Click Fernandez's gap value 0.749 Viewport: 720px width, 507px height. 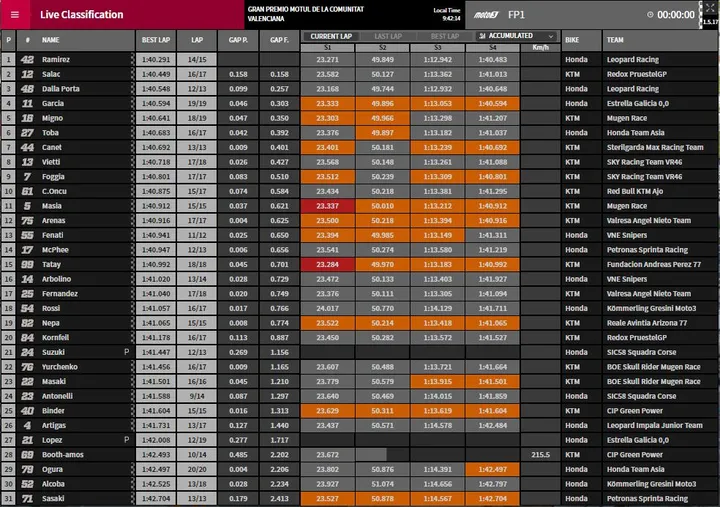point(279,293)
